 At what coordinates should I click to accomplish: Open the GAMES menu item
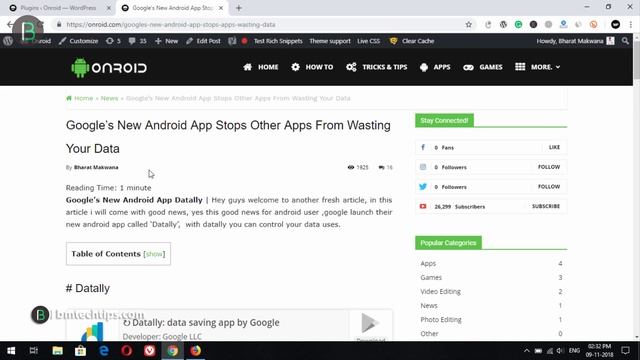483,67
